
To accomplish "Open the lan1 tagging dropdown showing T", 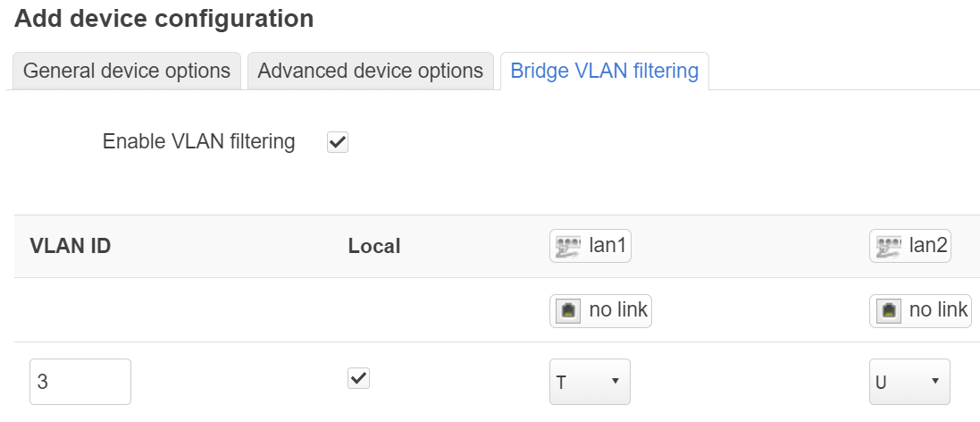I will click(590, 382).
